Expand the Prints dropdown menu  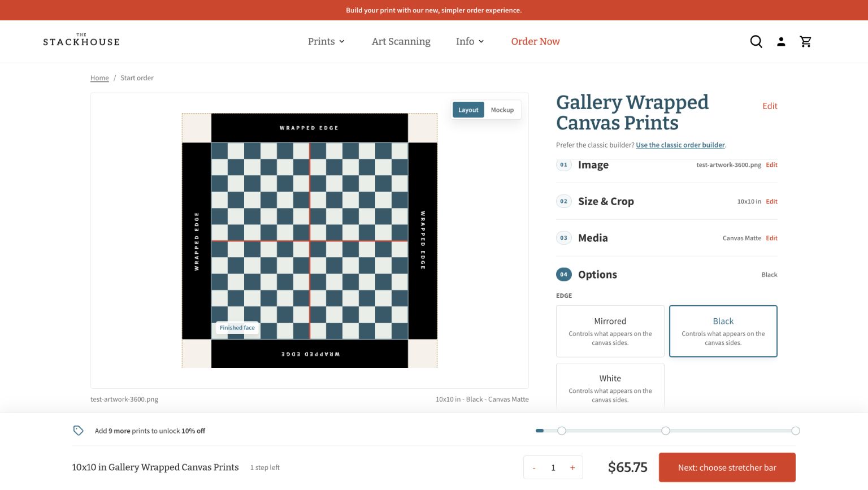point(326,41)
